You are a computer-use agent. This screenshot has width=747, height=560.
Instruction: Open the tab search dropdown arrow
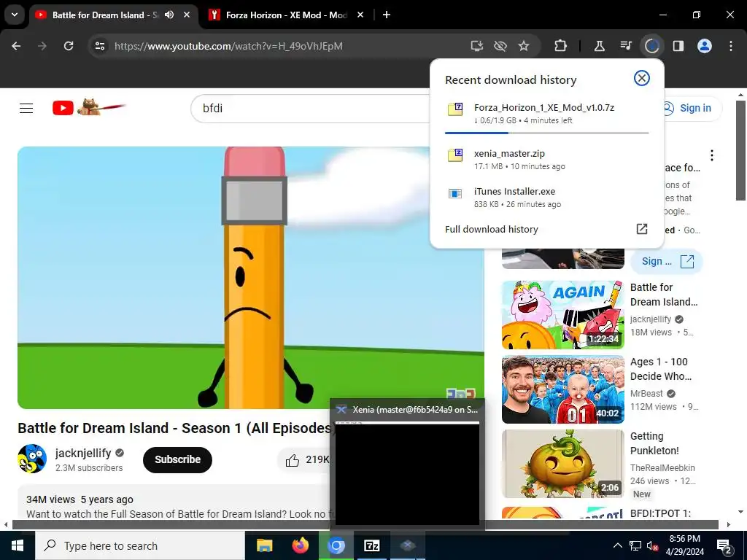point(15,15)
